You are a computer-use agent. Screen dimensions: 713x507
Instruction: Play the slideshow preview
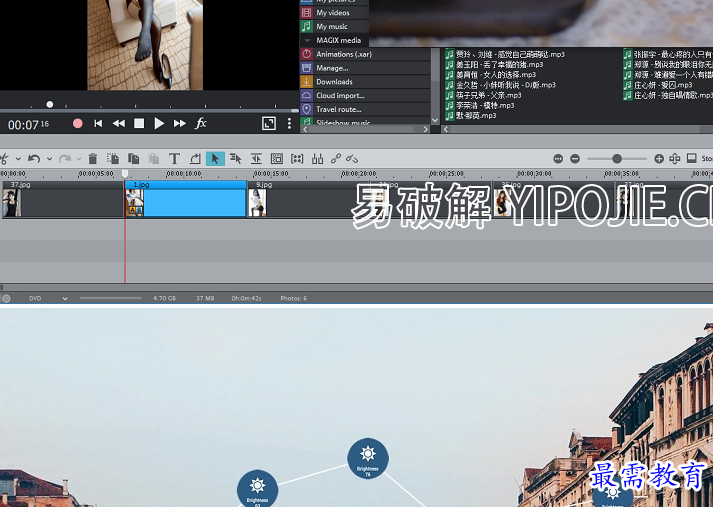(159, 123)
